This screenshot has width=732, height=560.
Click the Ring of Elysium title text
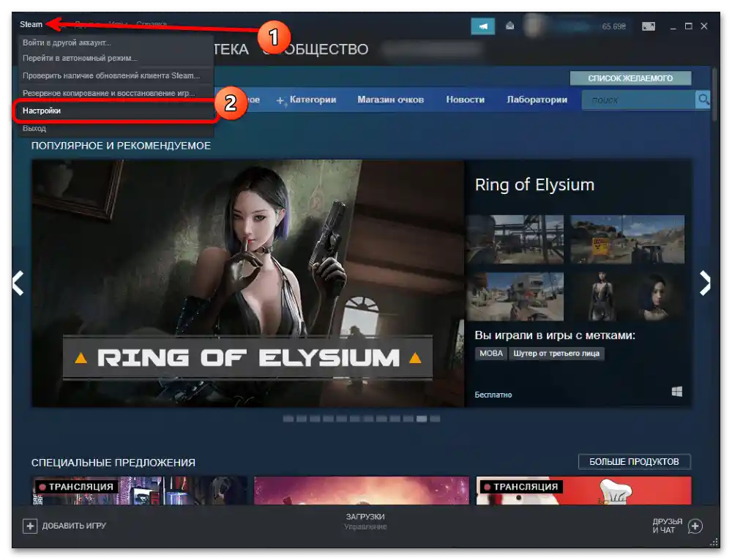[x=534, y=184]
